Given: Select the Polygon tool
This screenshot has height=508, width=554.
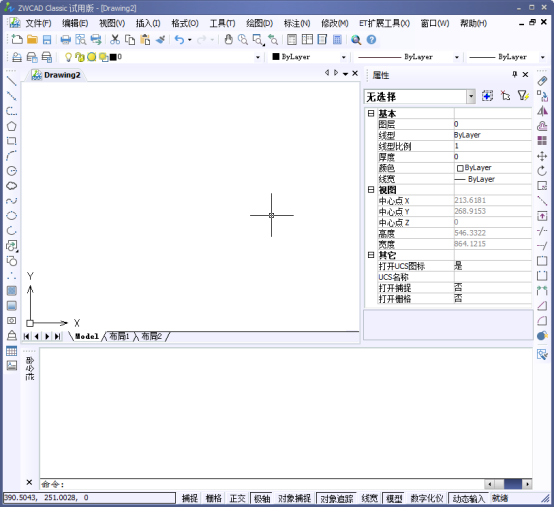Looking at the screenshot, I should pos(12,126).
